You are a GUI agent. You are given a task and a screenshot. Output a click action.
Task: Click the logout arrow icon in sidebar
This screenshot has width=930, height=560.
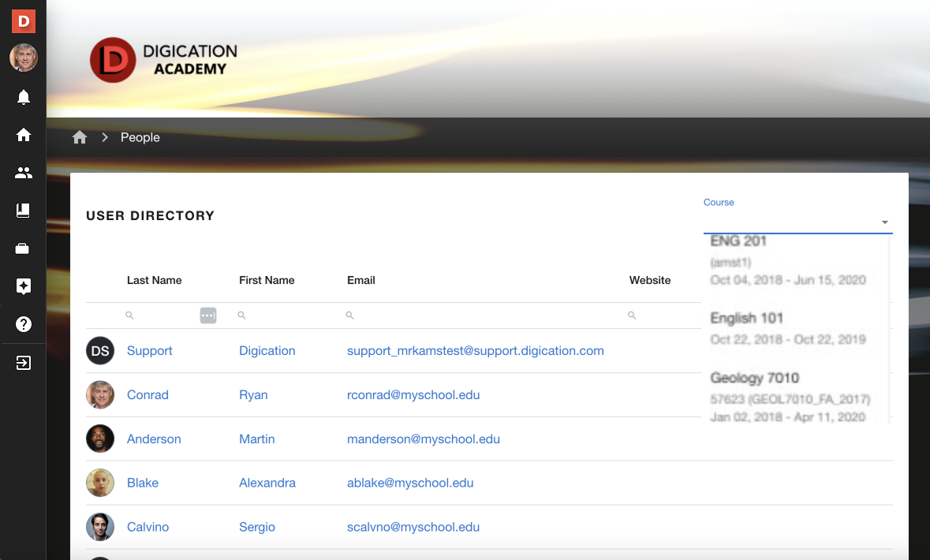pos(23,363)
